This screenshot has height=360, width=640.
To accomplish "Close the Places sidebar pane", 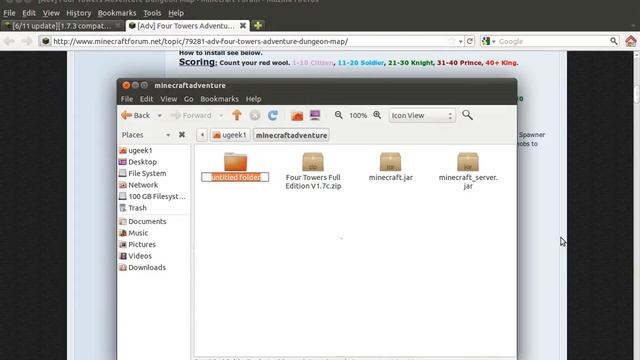I will (x=182, y=134).
